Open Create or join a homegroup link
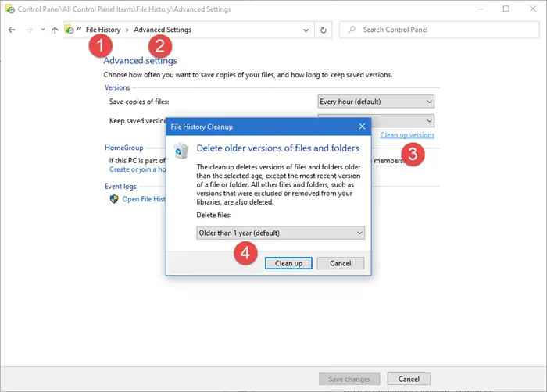The image size is (547, 392). [x=138, y=169]
